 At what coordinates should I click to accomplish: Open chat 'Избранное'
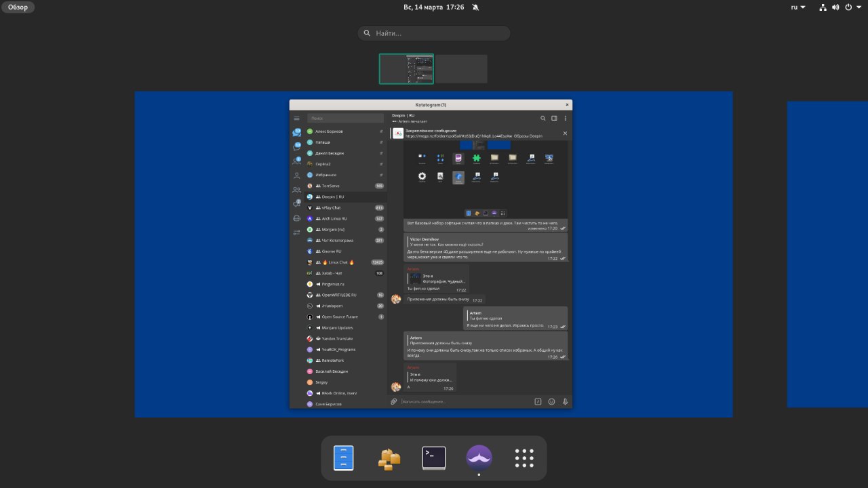click(345, 175)
